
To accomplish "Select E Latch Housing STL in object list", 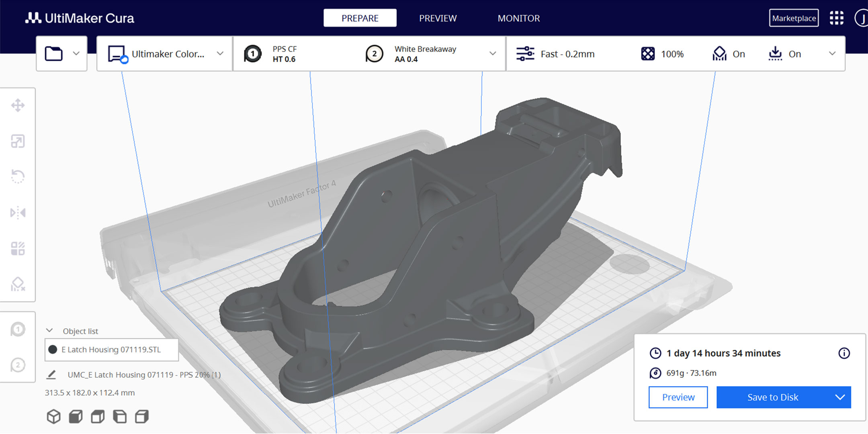I will click(x=110, y=350).
